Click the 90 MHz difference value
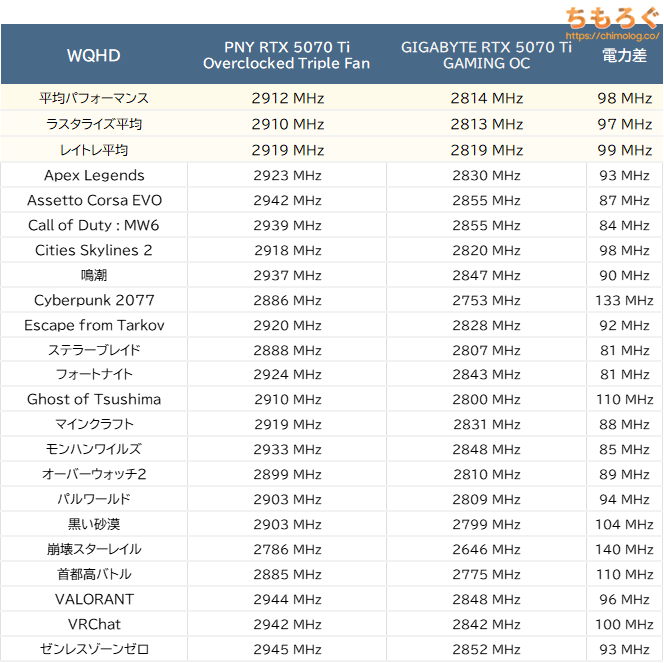Screen dimensions: 664x663 (x=625, y=275)
